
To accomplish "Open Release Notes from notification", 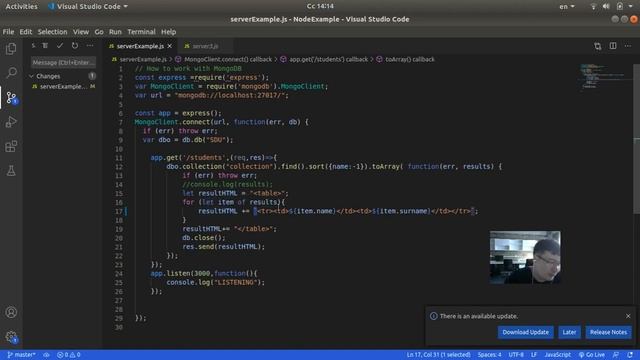I will click(608, 332).
